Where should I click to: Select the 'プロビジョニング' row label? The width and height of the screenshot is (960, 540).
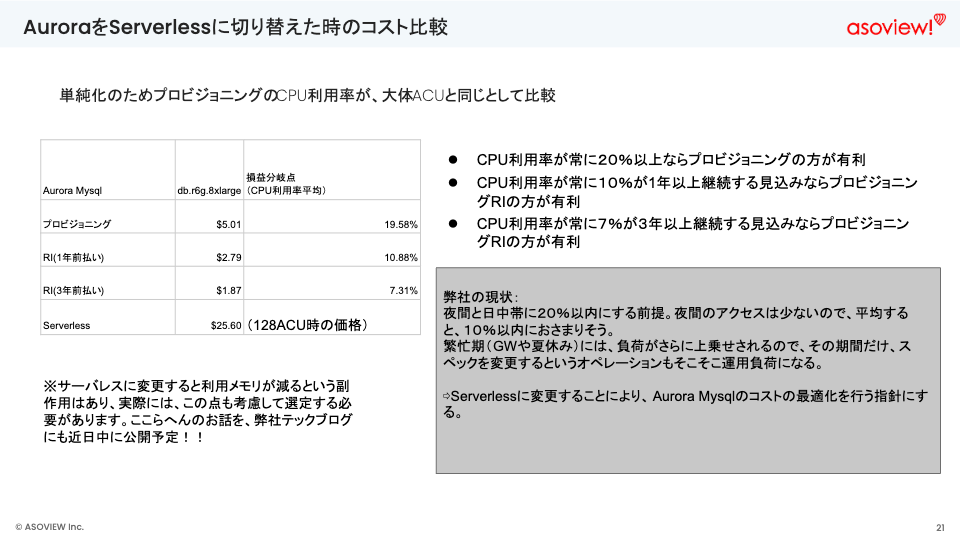(x=77, y=224)
